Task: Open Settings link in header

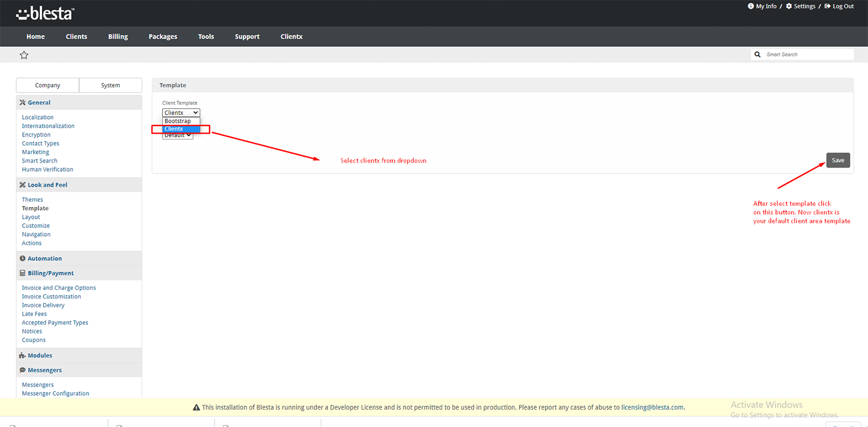Action: pos(804,6)
